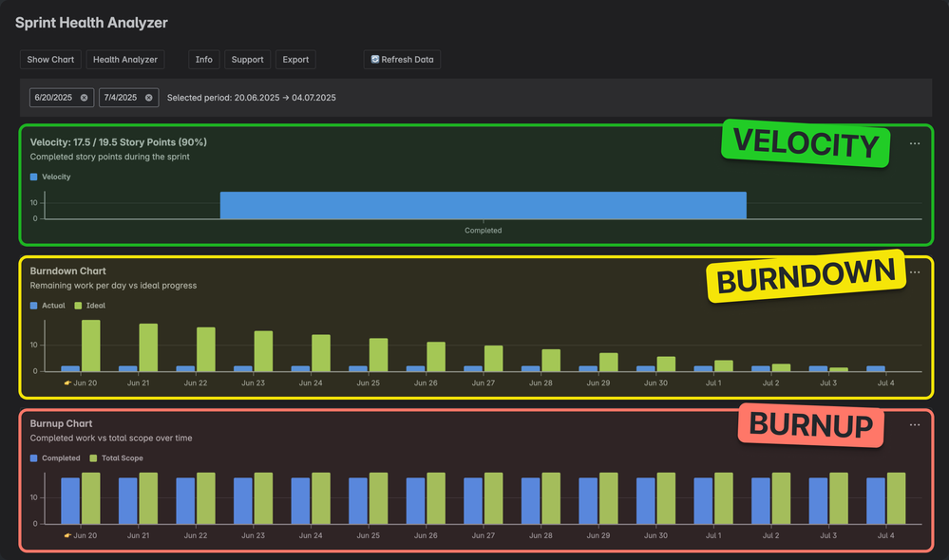This screenshot has width=949, height=560.
Task: Click "Completed story points during the sprint" subtitle
Action: click(109, 157)
